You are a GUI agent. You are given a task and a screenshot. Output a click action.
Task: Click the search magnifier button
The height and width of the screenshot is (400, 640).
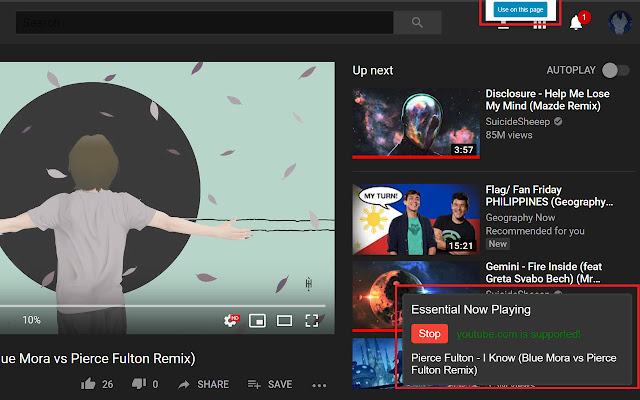[x=417, y=22]
